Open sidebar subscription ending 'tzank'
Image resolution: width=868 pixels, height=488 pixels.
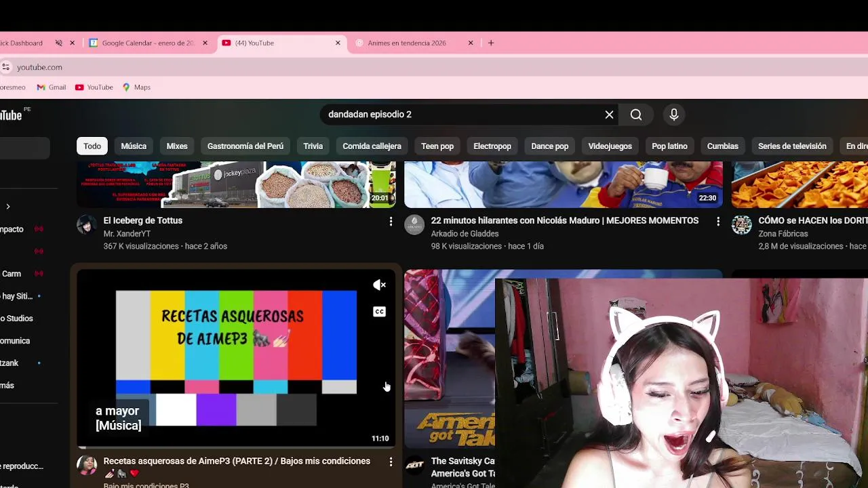9,363
